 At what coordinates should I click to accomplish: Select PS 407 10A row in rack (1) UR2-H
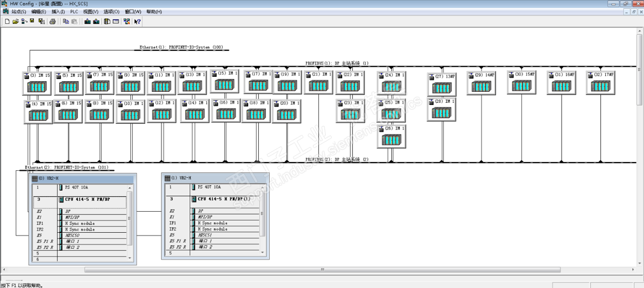coord(213,187)
